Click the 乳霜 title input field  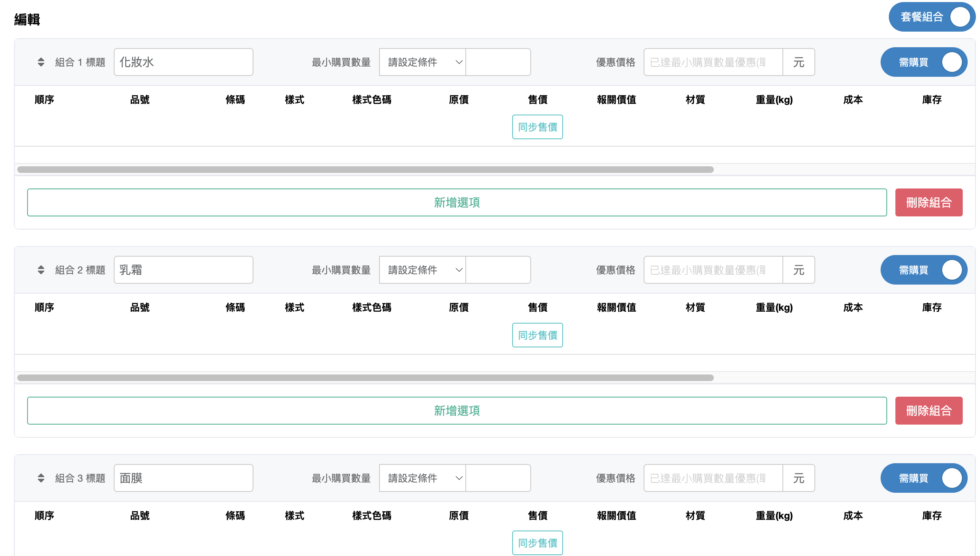pos(183,270)
